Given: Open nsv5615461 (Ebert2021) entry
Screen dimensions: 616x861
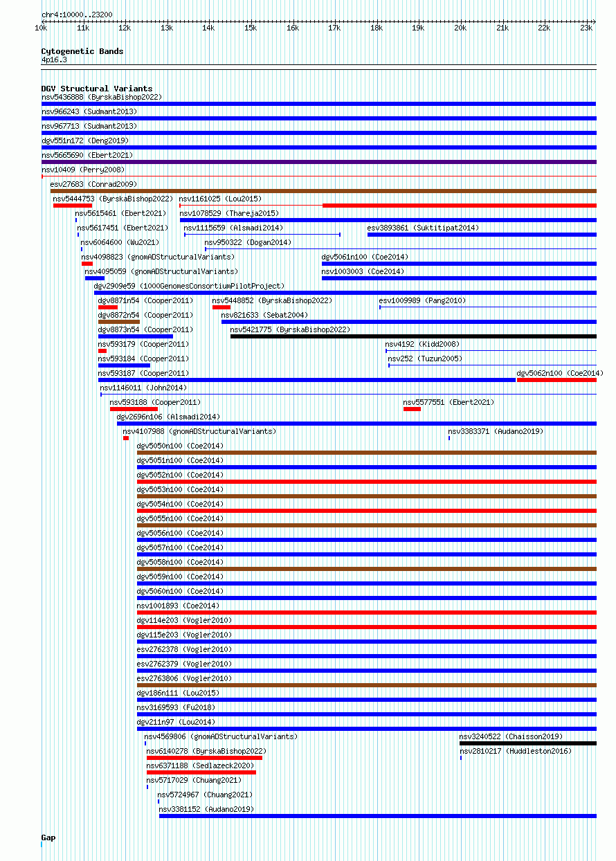Looking at the screenshot, I should [120, 213].
